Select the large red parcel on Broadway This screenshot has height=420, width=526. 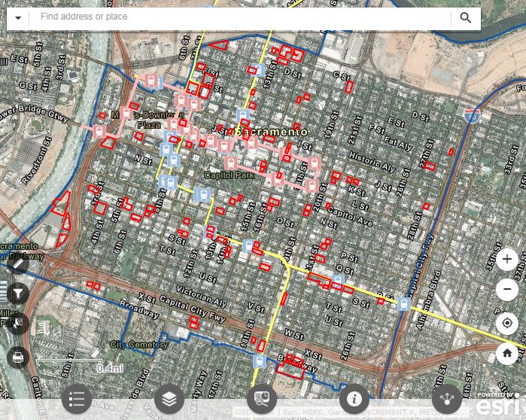290,370
